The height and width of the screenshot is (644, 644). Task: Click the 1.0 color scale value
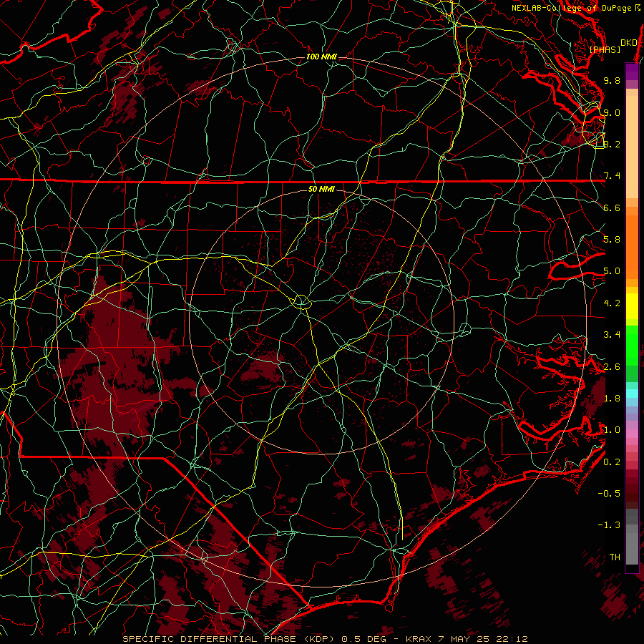click(612, 430)
